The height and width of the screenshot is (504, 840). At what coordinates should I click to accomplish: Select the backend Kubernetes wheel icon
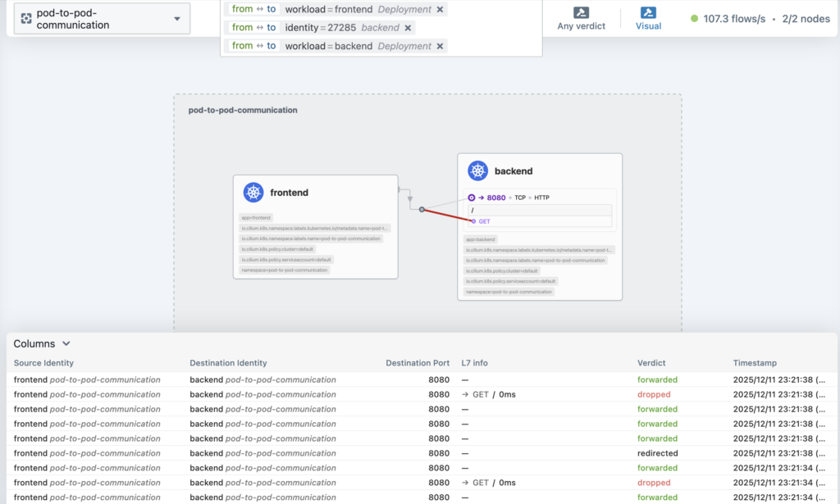477,171
